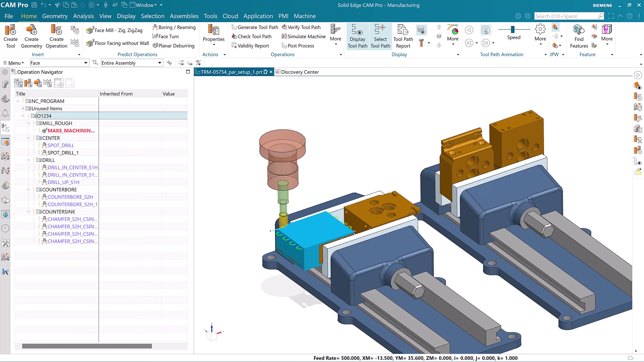Open the Menu dropdown
The image size is (644, 362).
click(x=13, y=63)
